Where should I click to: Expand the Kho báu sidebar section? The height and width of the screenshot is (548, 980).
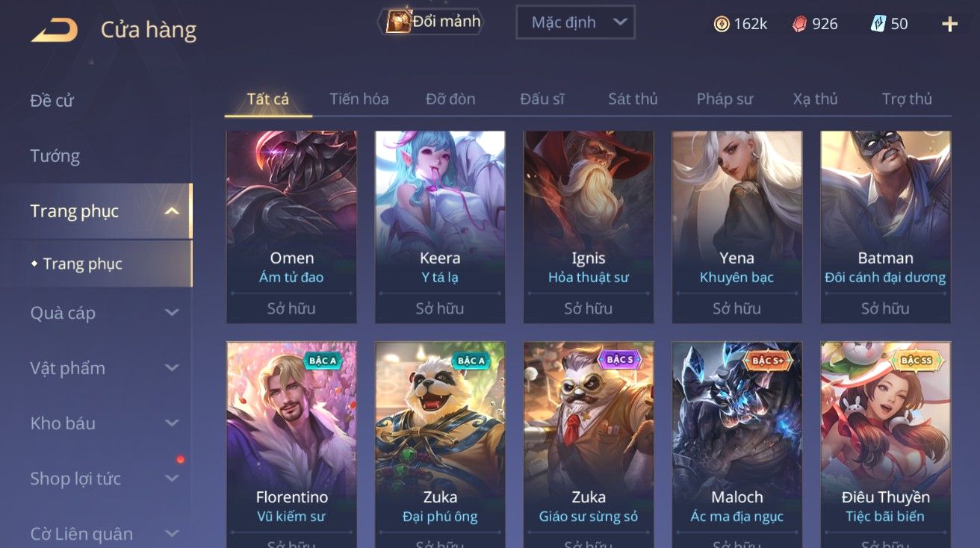(172, 423)
